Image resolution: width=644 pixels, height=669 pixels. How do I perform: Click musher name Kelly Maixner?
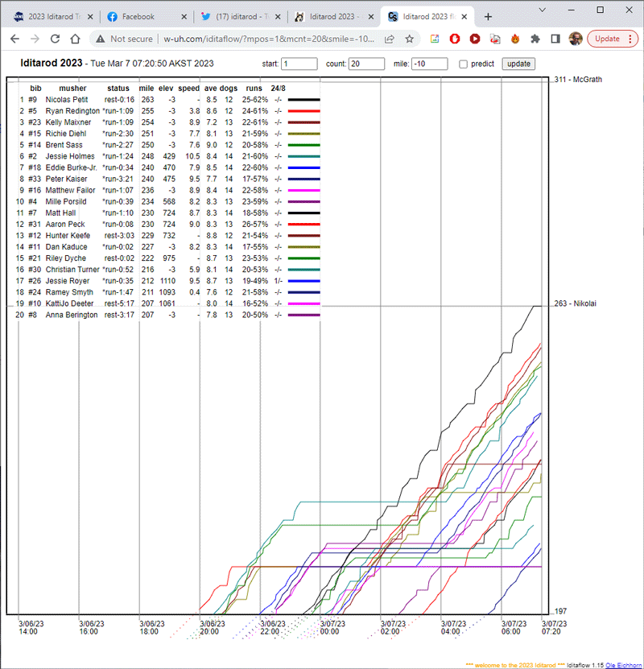pyautogui.click(x=68, y=122)
